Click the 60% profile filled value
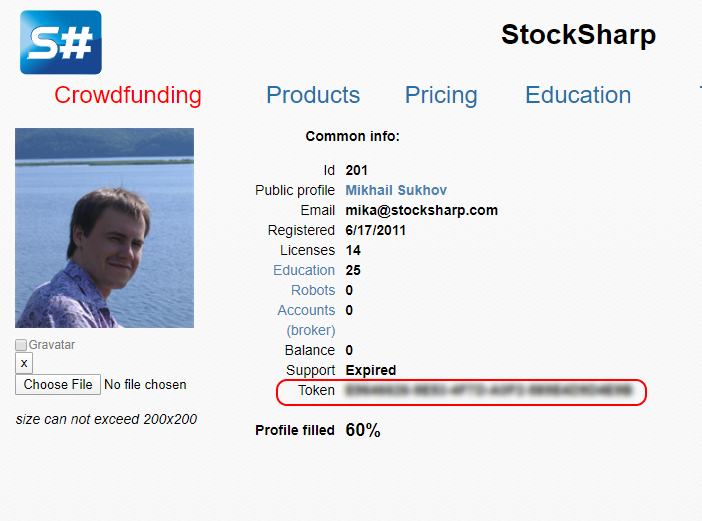 (x=363, y=430)
